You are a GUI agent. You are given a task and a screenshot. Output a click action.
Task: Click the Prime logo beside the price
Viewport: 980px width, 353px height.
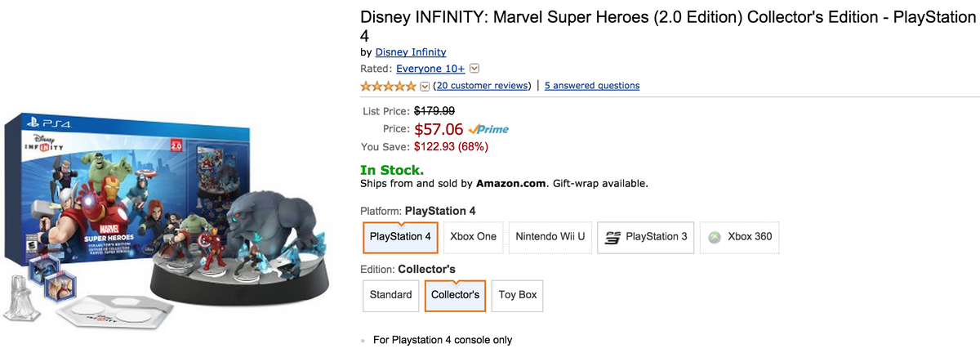489,129
